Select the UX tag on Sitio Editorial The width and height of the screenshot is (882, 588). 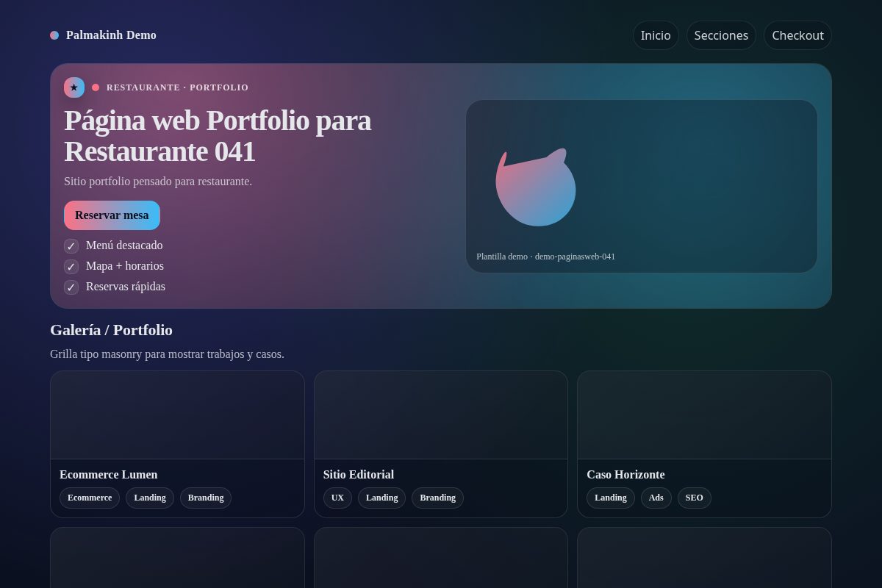point(337,498)
